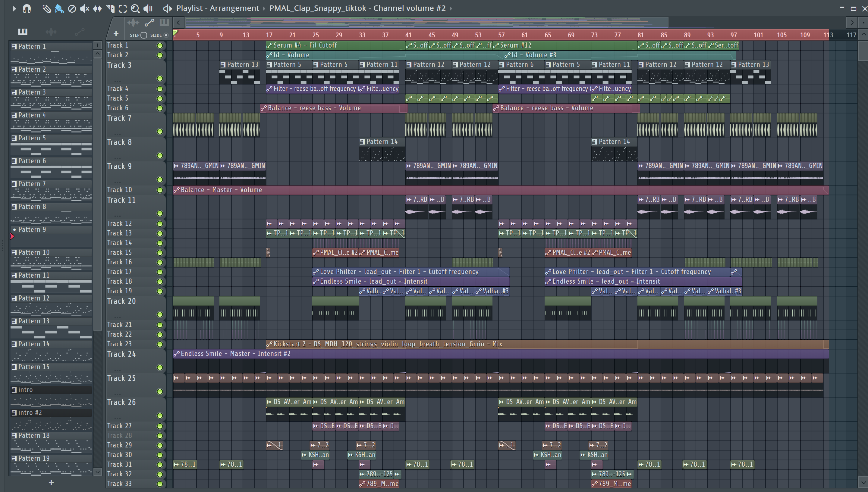Toggle Track 23 mute switch
Viewport: 868px width, 492px height.
[160, 344]
